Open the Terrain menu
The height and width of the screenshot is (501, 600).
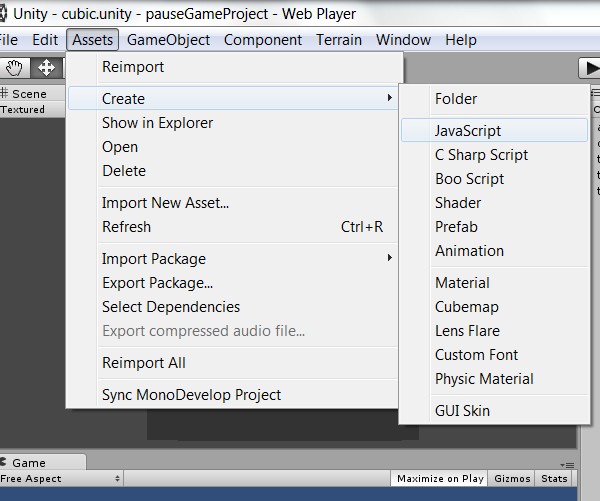[339, 40]
